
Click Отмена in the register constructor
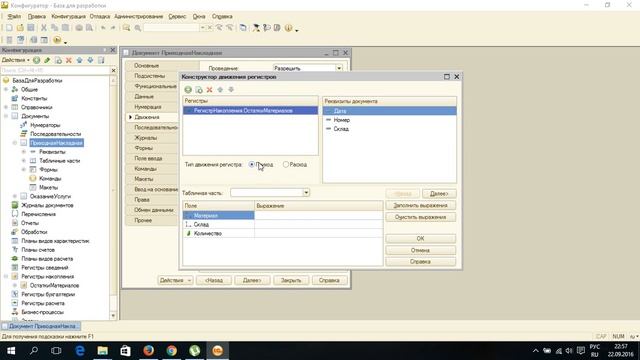420,250
